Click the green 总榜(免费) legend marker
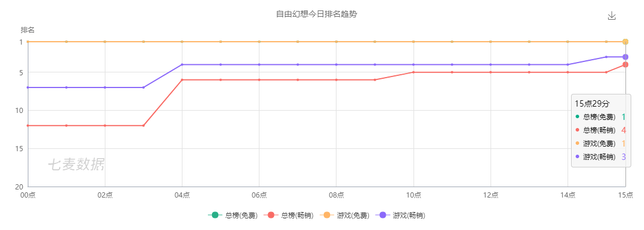The width and height of the screenshot is (644, 230). point(215,215)
